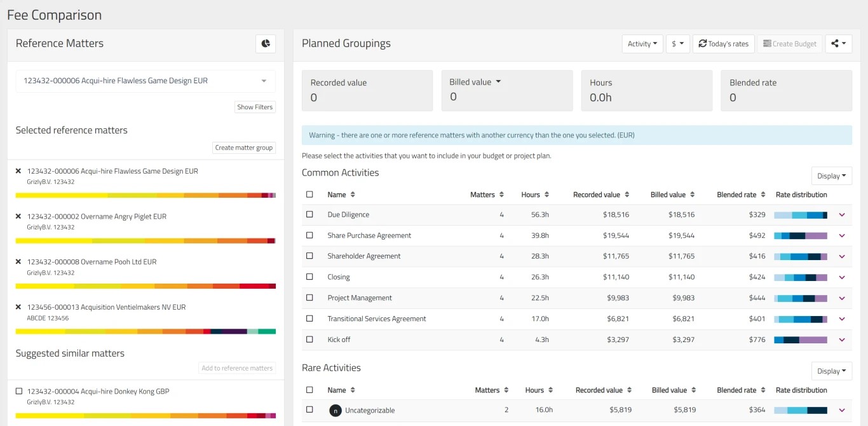
Task: Check the Due Diligence activity checkbox
Action: click(309, 215)
